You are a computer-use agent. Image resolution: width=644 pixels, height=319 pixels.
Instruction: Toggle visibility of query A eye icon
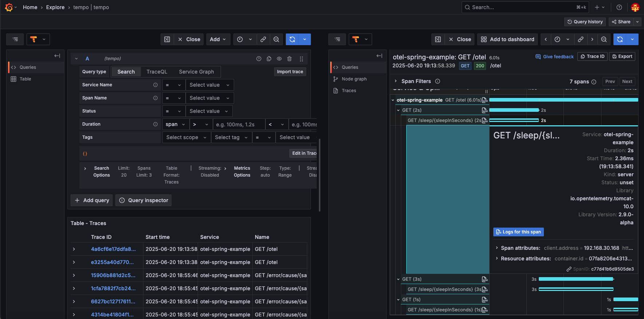(279, 59)
